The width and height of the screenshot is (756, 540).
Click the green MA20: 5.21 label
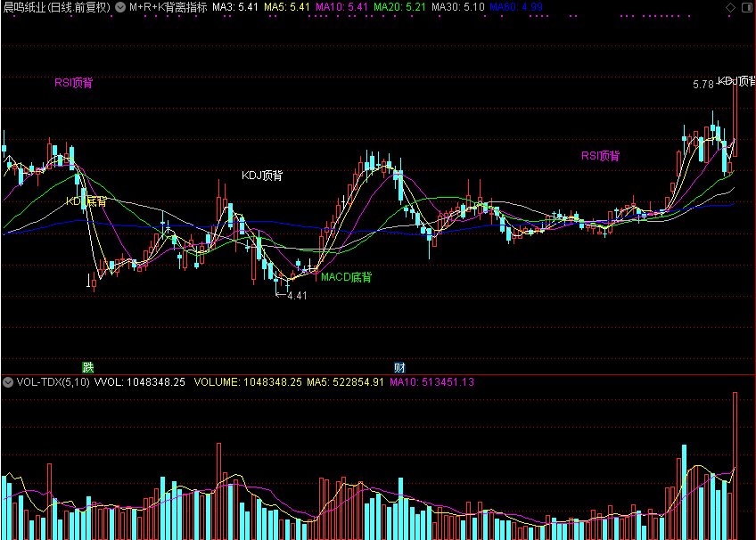click(x=399, y=7)
